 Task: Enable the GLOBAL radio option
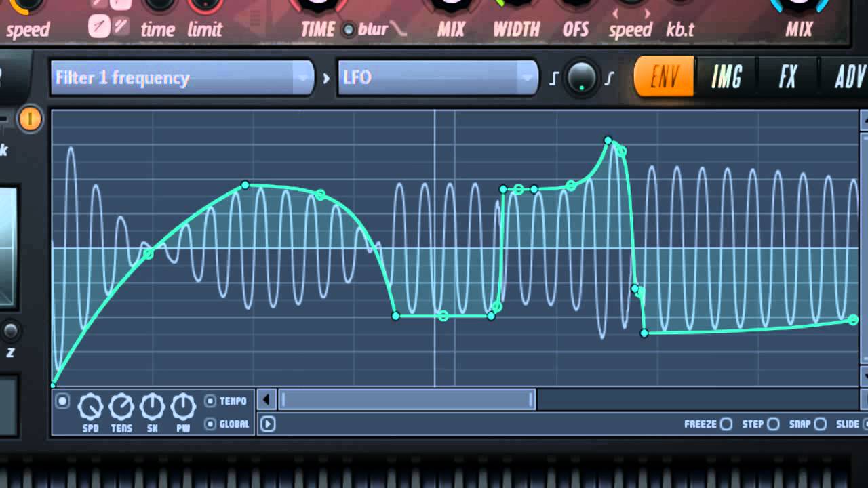tap(210, 424)
